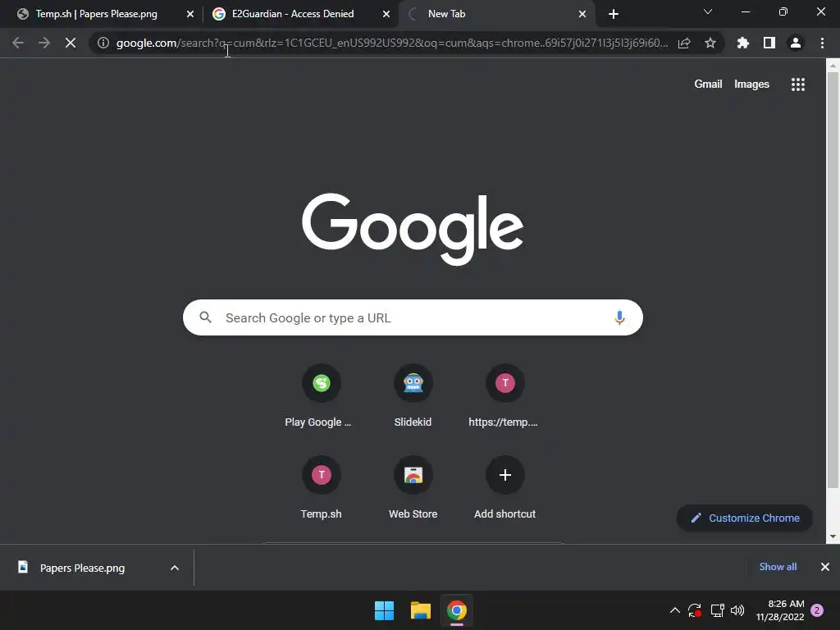The width and height of the screenshot is (840, 630).
Task: Open the Temp.sh shortcut tile
Action: [321, 488]
